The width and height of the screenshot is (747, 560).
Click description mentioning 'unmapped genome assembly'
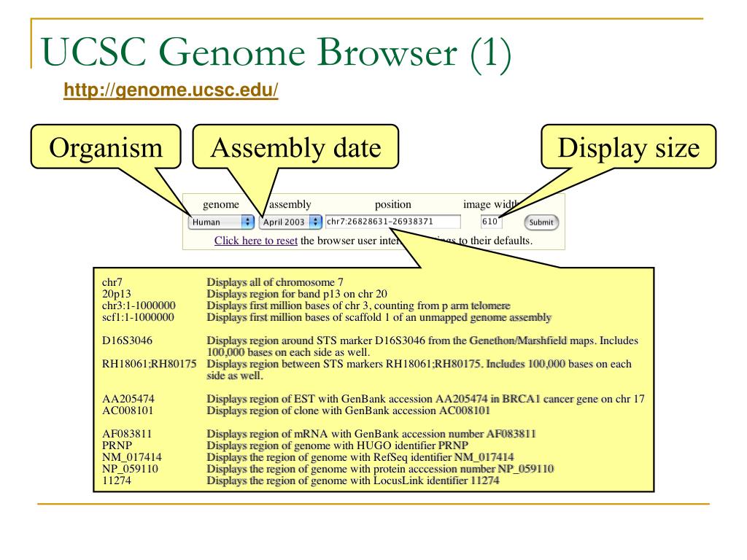(x=379, y=317)
